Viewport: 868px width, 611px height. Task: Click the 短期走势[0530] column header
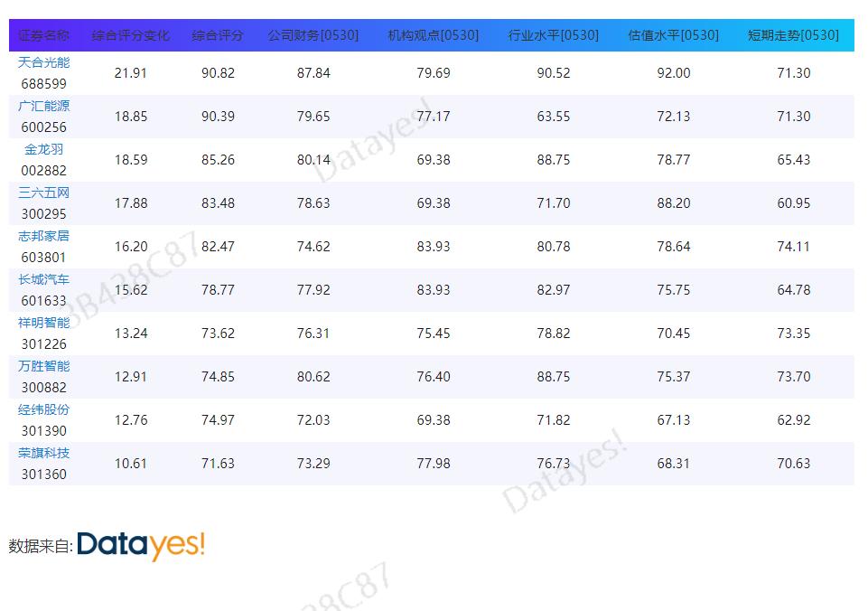coord(793,35)
